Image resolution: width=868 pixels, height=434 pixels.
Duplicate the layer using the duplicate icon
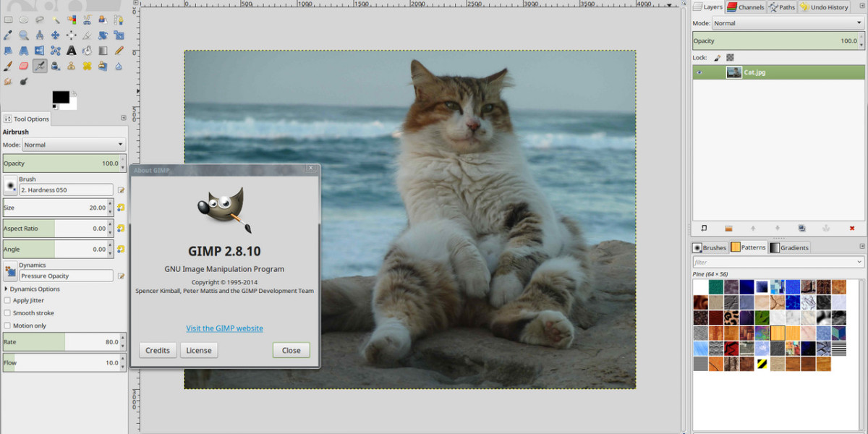[801, 228]
